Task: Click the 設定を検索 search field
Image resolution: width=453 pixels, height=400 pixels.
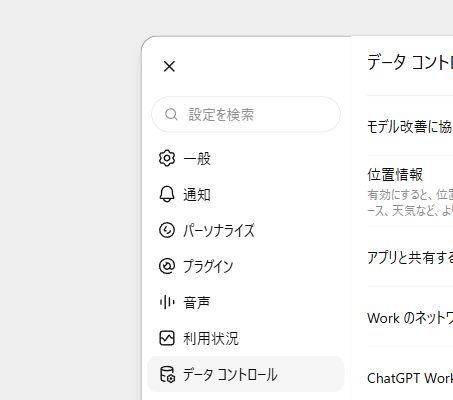Action: click(246, 114)
